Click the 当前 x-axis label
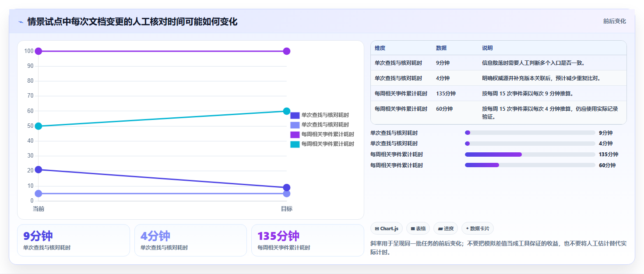 click(39, 209)
